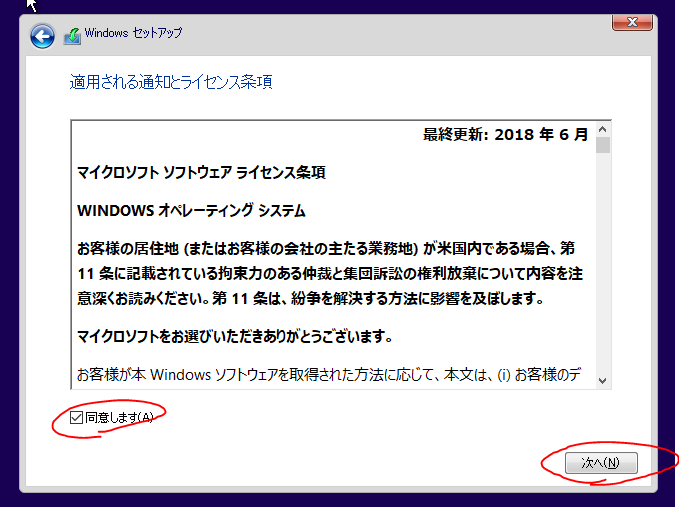Click the license scrollbar down arrow
679x507 pixels.
click(602, 381)
